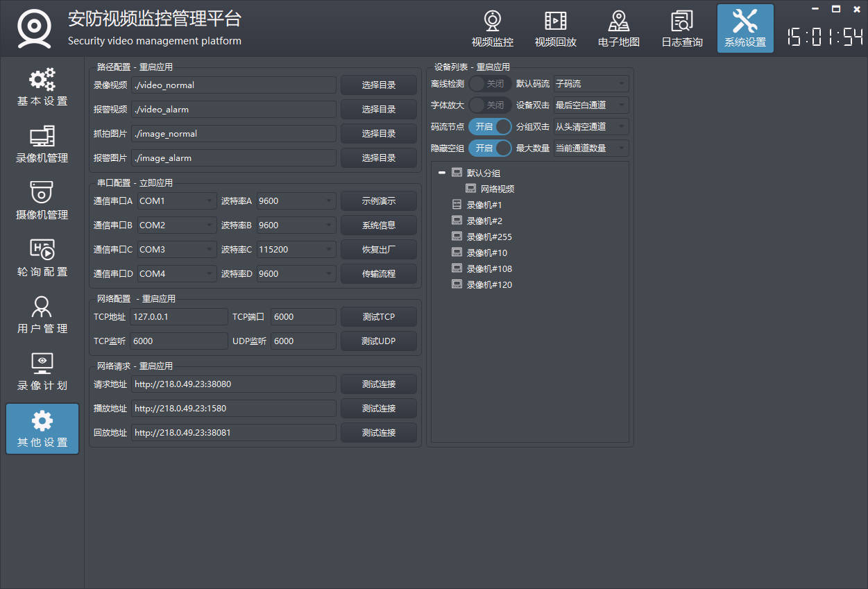Collapse the 默认分组 tree group
The height and width of the screenshot is (589, 868).
(442, 173)
